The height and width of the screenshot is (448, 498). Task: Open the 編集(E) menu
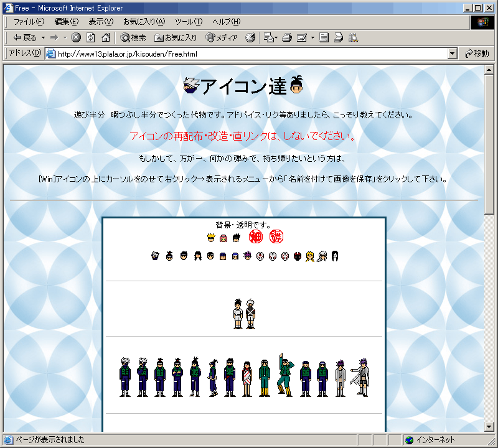pyautogui.click(x=67, y=22)
